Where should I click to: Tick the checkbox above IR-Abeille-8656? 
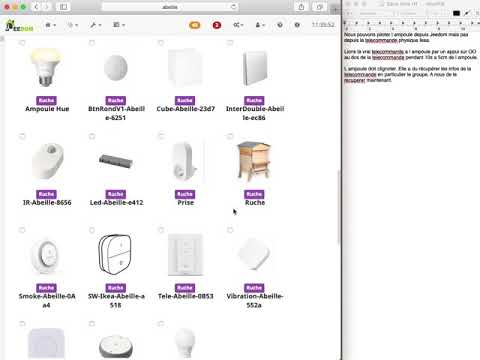(x=22, y=136)
